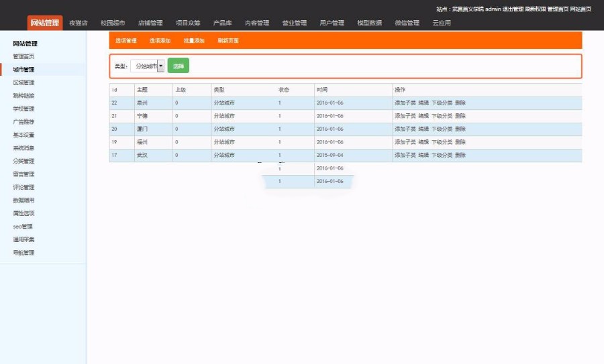Select 微信管理 in the top navigation
The image size is (604, 364).
[407, 23]
